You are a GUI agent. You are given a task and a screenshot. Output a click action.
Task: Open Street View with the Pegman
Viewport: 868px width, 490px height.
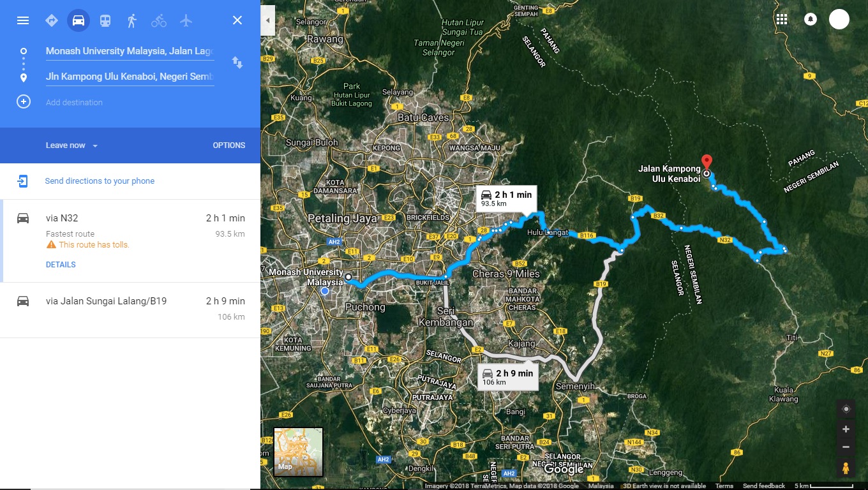point(846,469)
